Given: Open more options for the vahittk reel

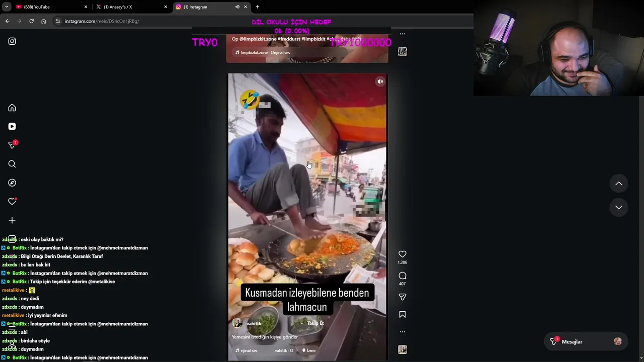Looking at the screenshot, I should click(403, 332).
